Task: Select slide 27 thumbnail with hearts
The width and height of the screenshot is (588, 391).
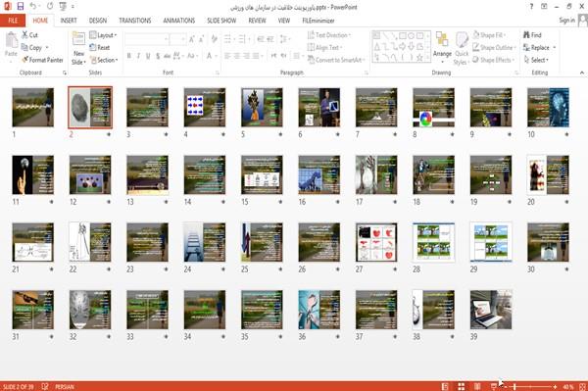Action: 376,242
